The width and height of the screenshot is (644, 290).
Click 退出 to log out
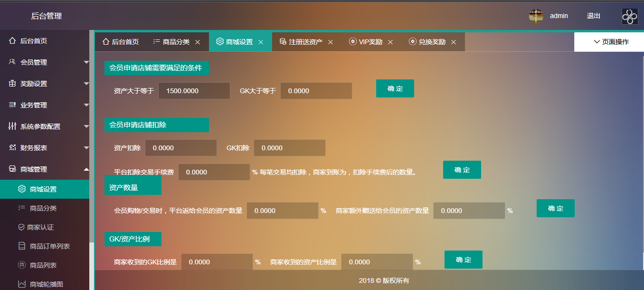tap(593, 16)
